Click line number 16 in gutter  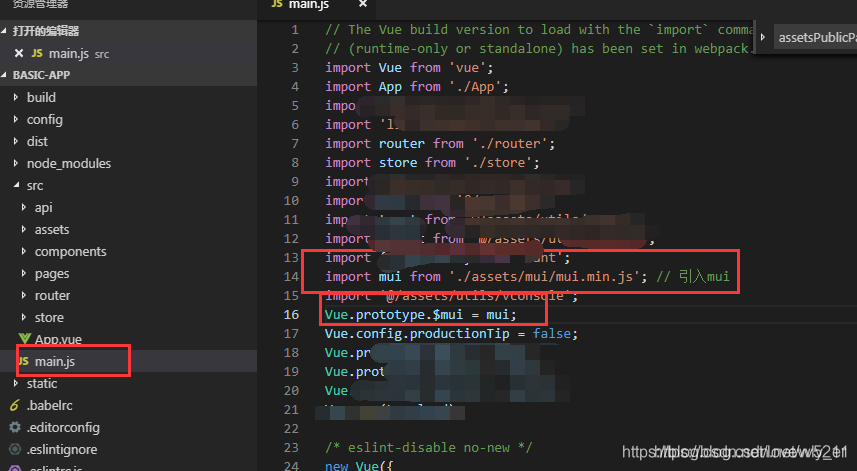coord(291,315)
